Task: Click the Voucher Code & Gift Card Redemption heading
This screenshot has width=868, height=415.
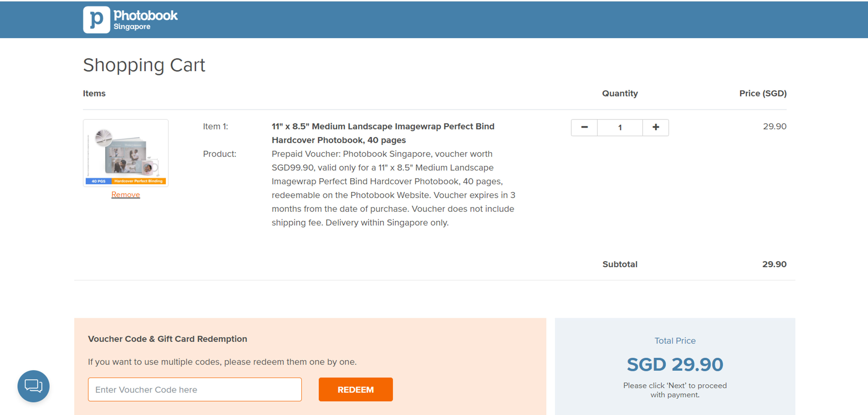Action: click(167, 339)
